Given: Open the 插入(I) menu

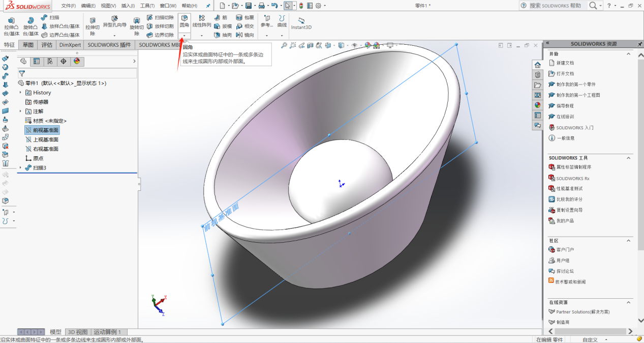Looking at the screenshot, I should point(128,6).
